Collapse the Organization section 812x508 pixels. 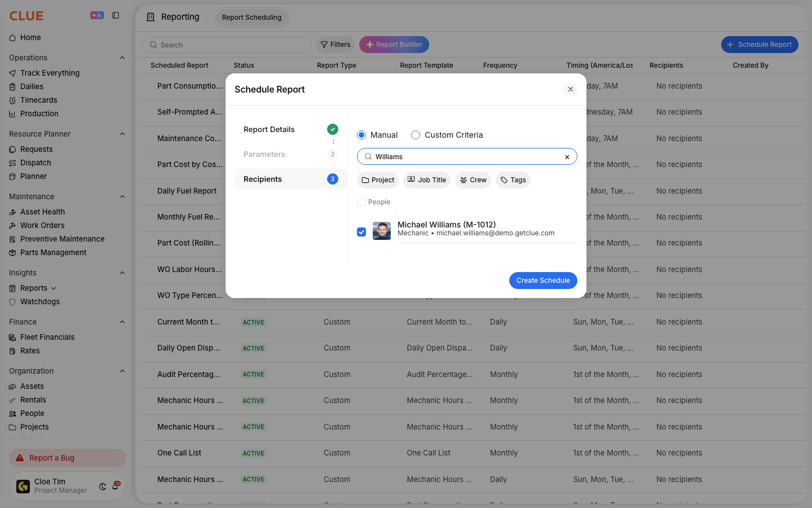tap(122, 371)
